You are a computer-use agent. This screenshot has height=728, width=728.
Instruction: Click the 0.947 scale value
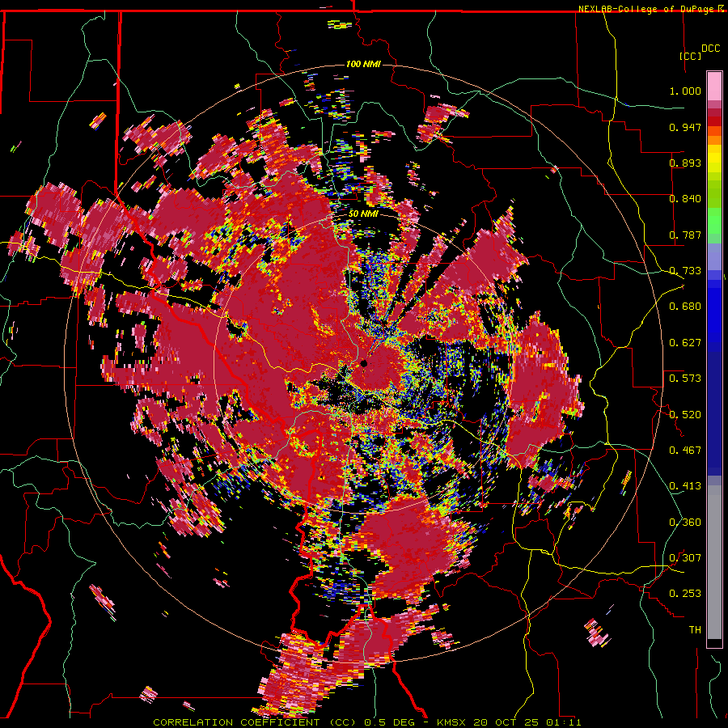pyautogui.click(x=685, y=127)
